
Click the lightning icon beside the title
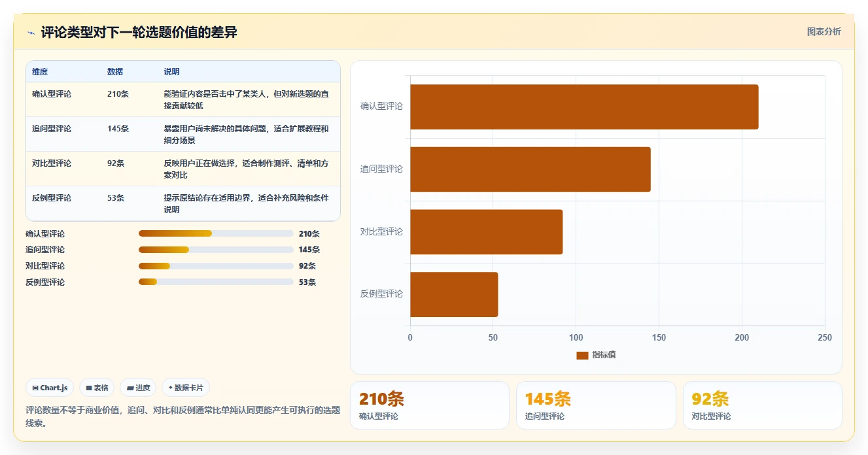pyautogui.click(x=31, y=33)
